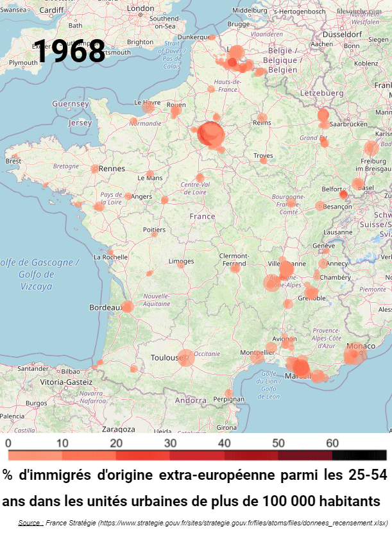Select the Toulouse circle marker
Image resolution: width=392 pixels, height=535 pixels.
185,357
